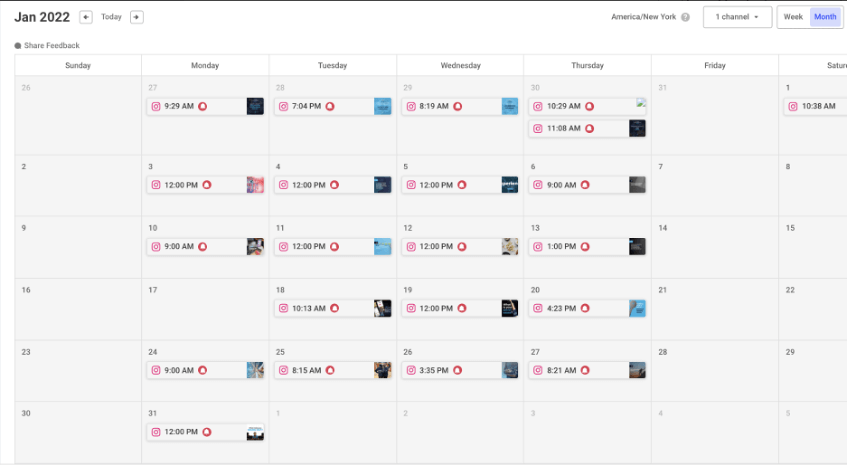Click Instagram icon on 10:13 AM post

tap(283, 308)
